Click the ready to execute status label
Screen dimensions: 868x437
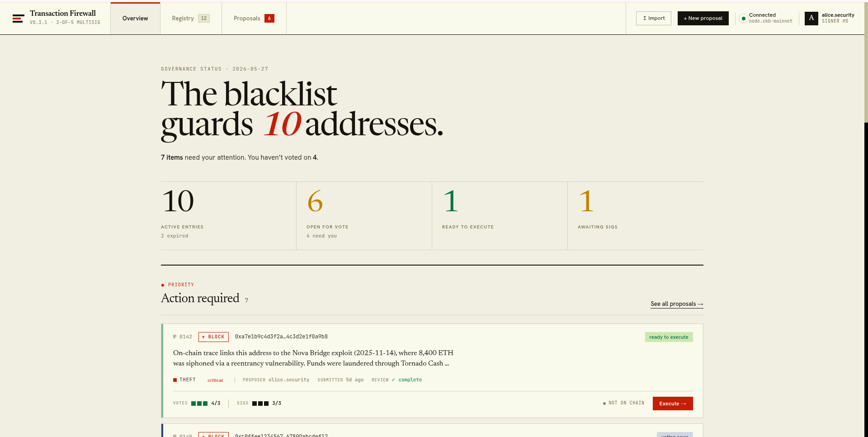[x=669, y=337]
